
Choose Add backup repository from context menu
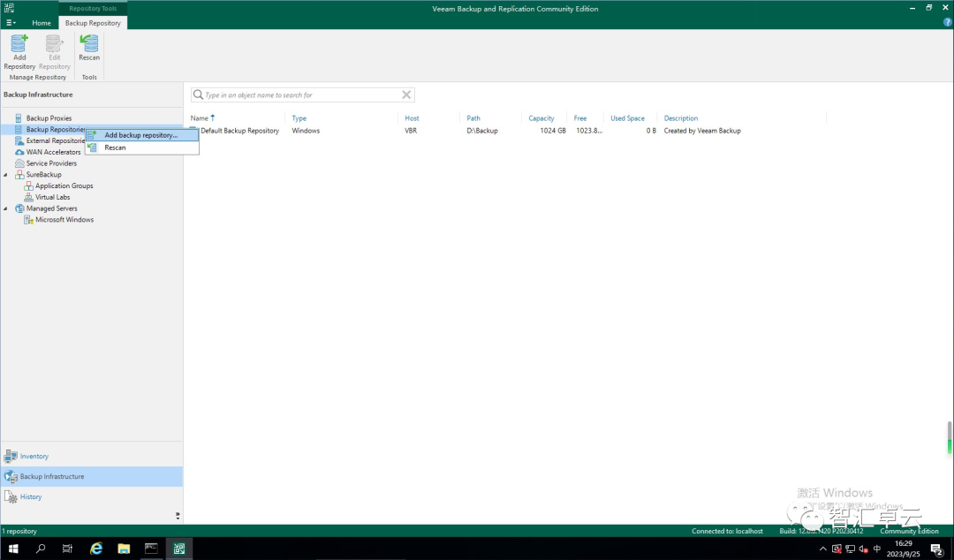point(141,135)
